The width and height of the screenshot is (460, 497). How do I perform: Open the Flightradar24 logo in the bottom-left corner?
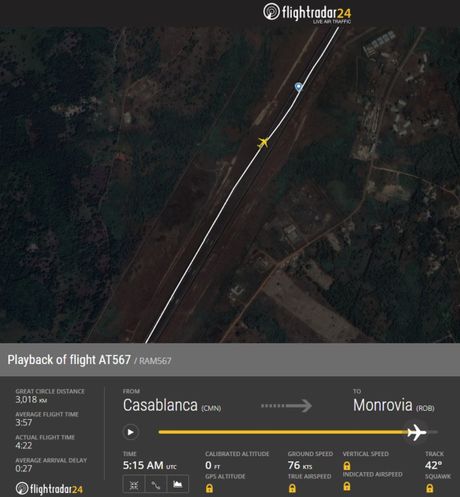pos(49,489)
